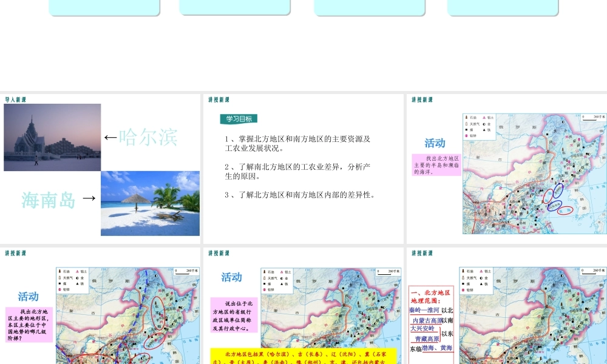
Task: Open the slide showing 哈尔滨 and 海南岛 photos
Action: point(100,169)
